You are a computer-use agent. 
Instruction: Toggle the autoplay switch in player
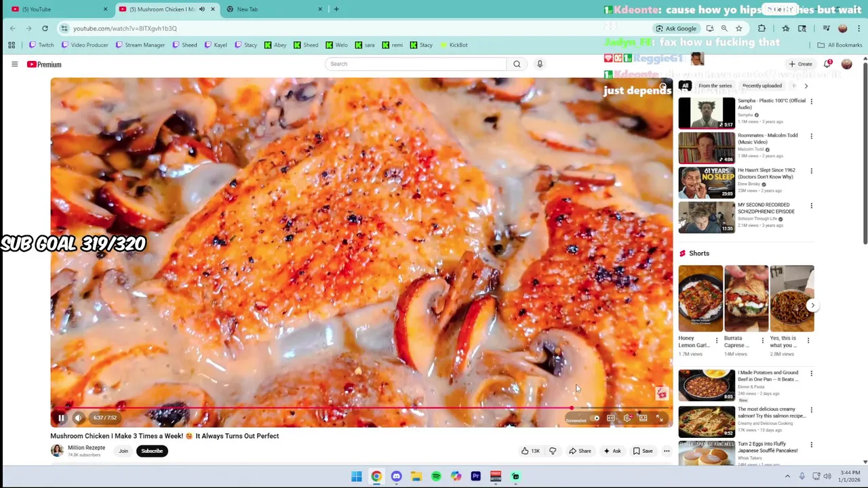click(595, 418)
